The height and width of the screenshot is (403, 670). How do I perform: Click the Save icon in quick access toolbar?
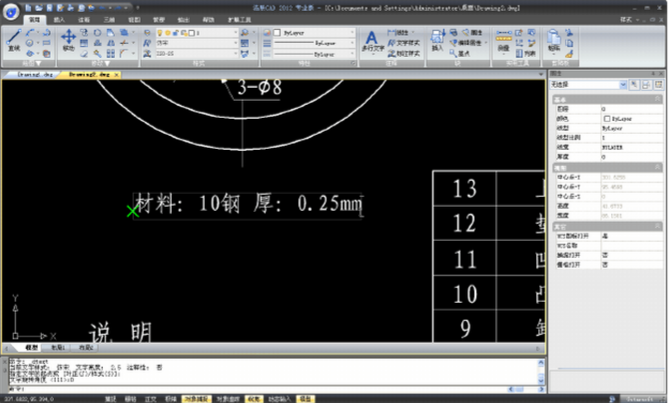click(49, 8)
